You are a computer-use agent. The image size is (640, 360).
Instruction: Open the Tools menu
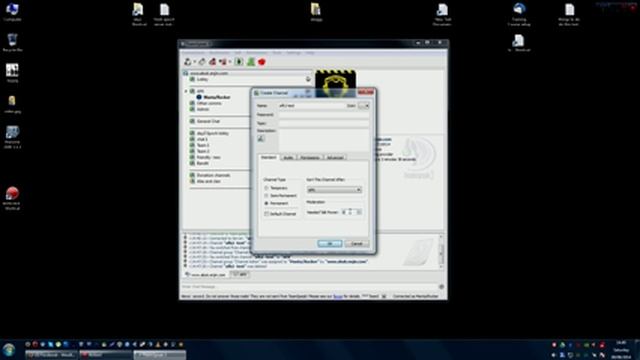pyautogui.click(x=277, y=53)
